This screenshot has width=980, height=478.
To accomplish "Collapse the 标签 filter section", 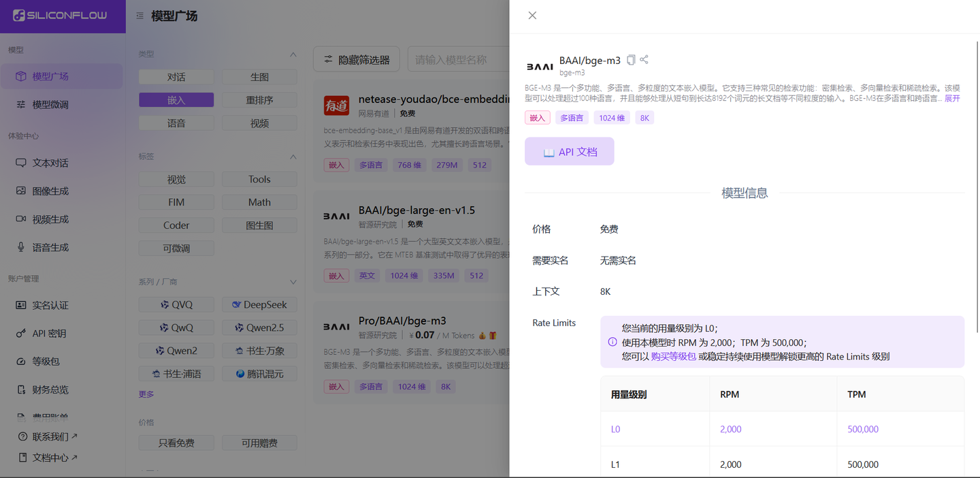I will click(293, 157).
